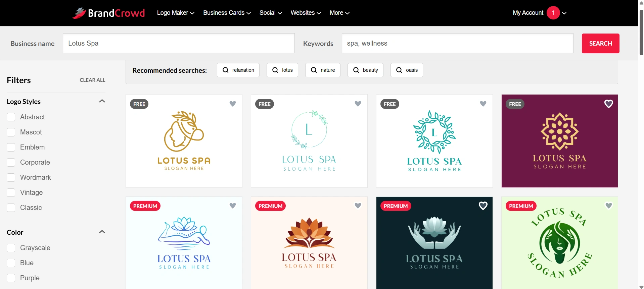Enable the Emblem style checkbox
Viewport: 644px width, 289px height.
pos(11,147)
